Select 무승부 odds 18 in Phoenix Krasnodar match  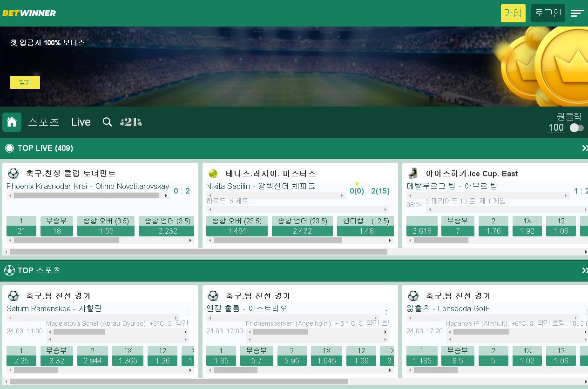coord(57,226)
